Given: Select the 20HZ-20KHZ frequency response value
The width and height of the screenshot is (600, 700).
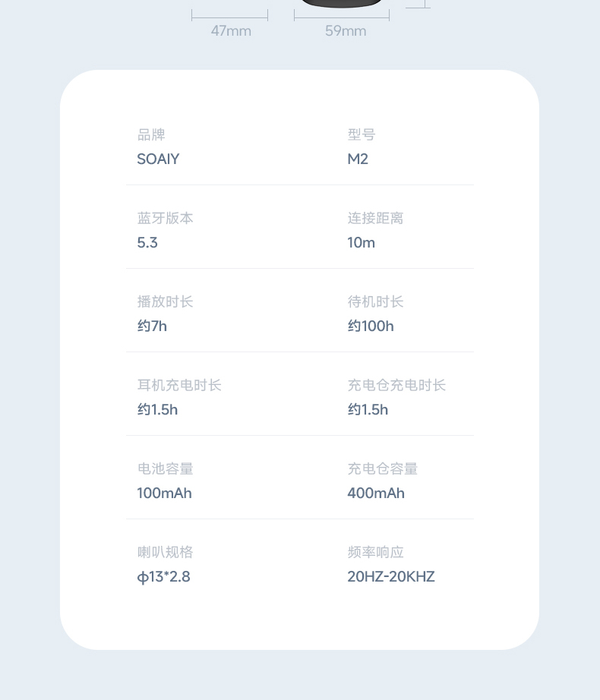Looking at the screenshot, I should click(x=391, y=576).
